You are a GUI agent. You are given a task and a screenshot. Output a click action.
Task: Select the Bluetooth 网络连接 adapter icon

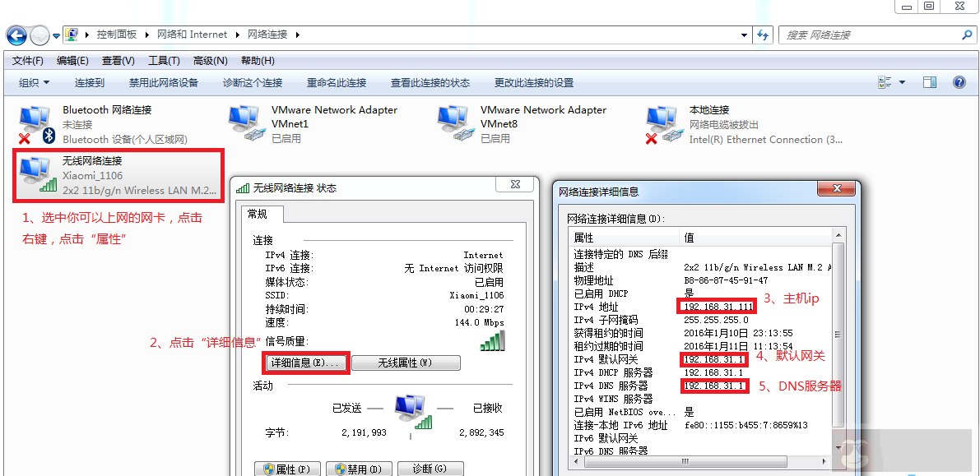pyautogui.click(x=35, y=117)
